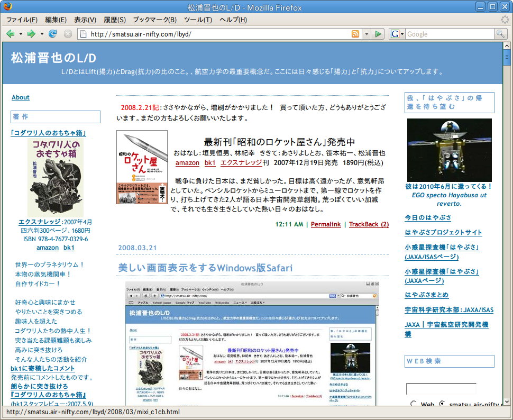This screenshot has height=420, width=513.
Task: Click the bk1 link below ISBN 978-4-7677-0329-6
Action: pyautogui.click(x=69, y=248)
